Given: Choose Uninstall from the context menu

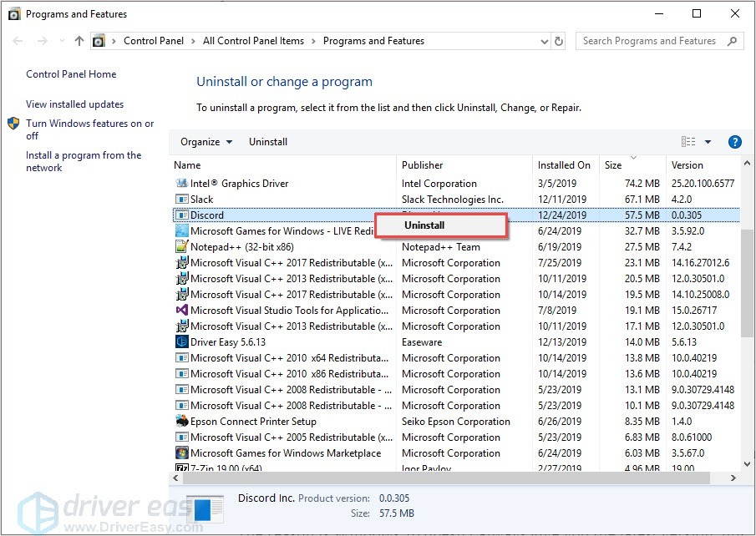Looking at the screenshot, I should (x=441, y=225).
